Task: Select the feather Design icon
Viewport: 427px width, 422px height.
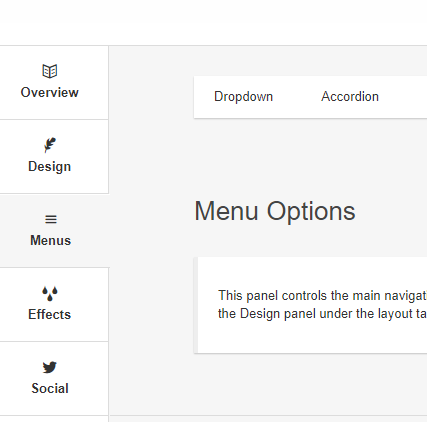Action: tap(50, 145)
